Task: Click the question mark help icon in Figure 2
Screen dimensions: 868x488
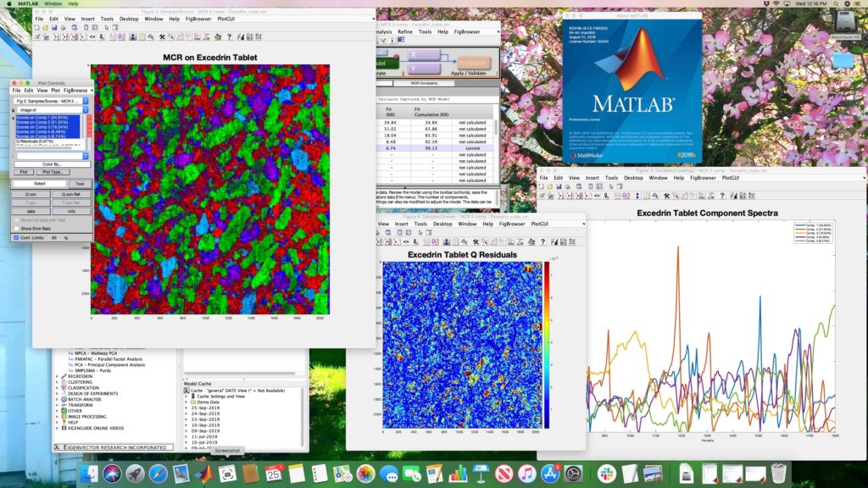Action: tap(229, 37)
